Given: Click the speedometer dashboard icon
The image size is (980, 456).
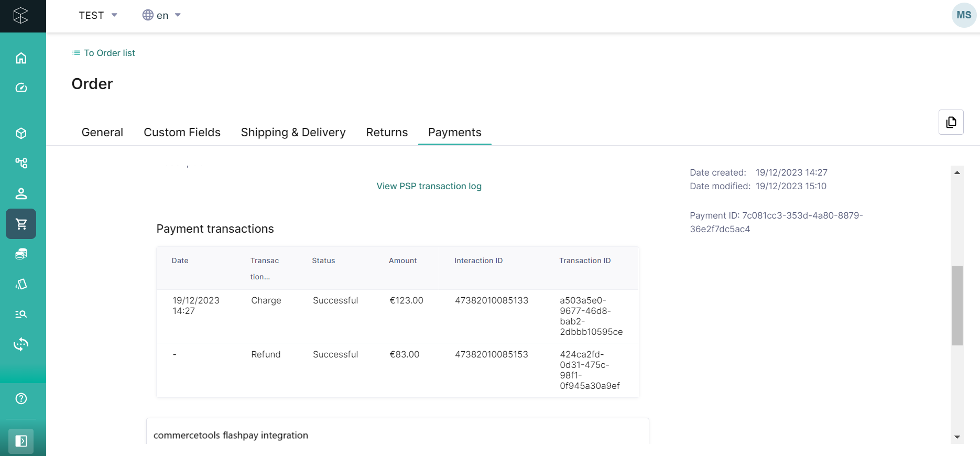Looking at the screenshot, I should coord(21,88).
